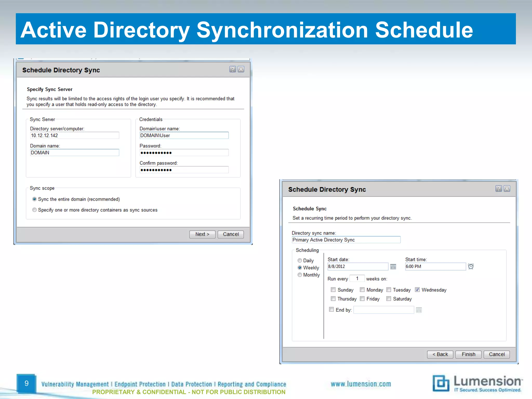Click the Password field

[x=184, y=152]
